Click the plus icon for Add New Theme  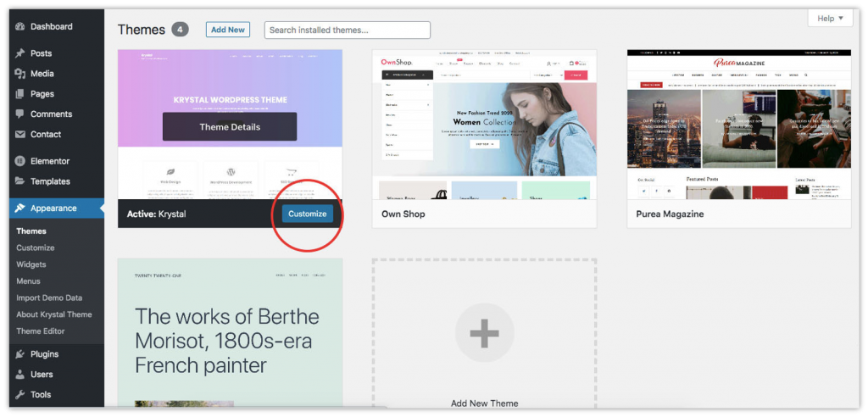click(484, 333)
